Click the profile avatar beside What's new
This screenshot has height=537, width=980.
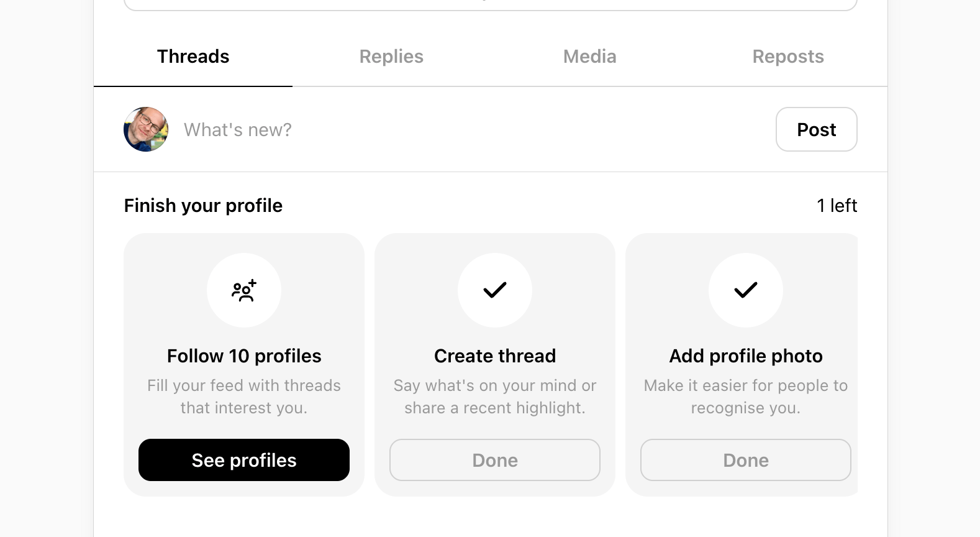146,129
